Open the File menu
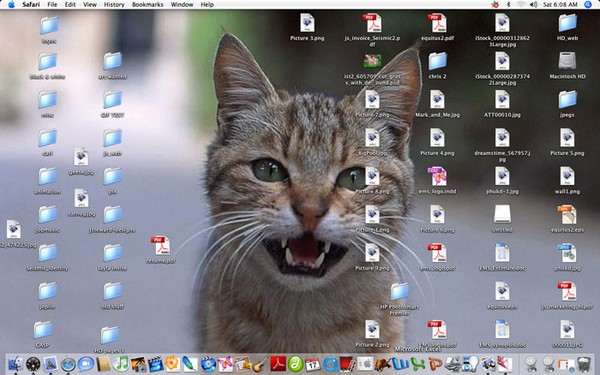Screen dimensions: 600x375 [52, 5]
